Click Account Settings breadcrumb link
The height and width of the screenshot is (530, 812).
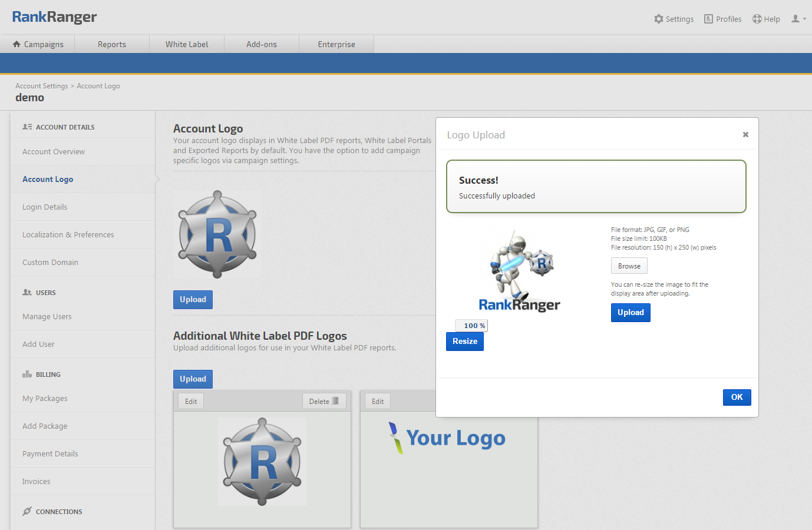pos(42,86)
